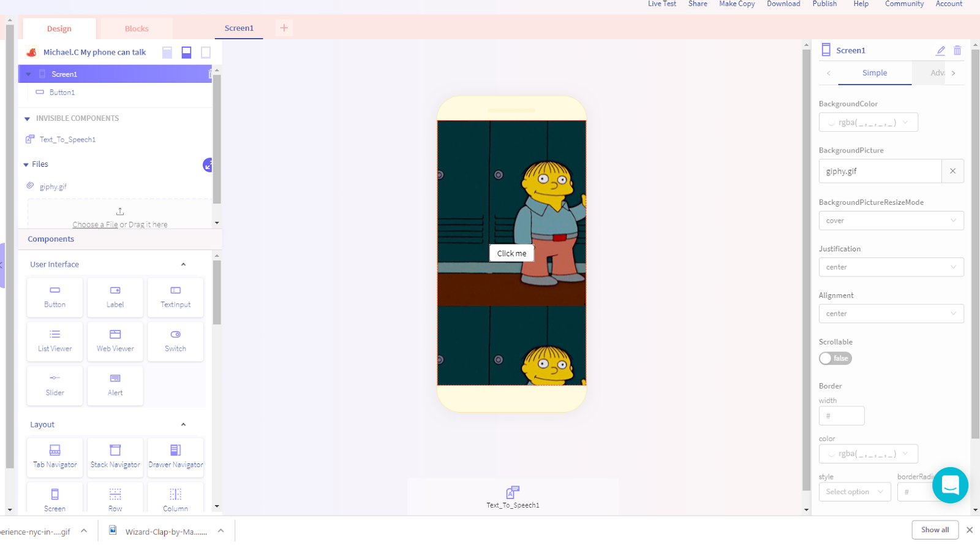Open the BackgroundPictureResizeMode cover dropdown
Screen dimensions: 980x545
[891, 221]
